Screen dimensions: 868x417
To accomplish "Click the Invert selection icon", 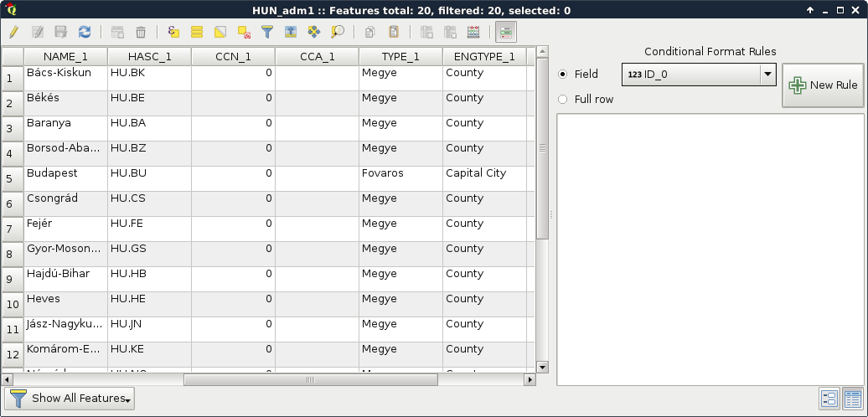I will click(x=220, y=33).
